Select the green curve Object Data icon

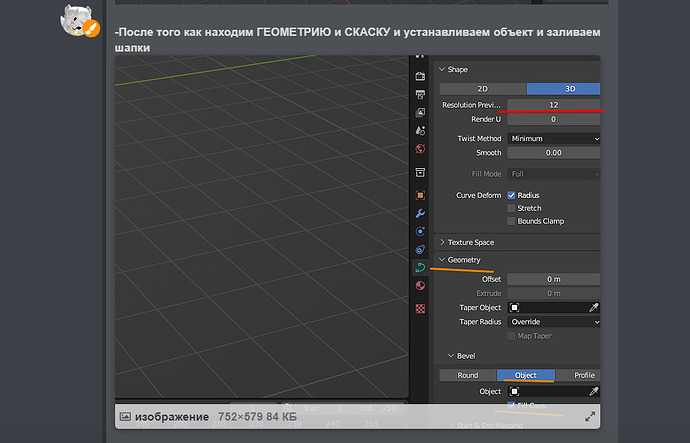(x=420, y=267)
